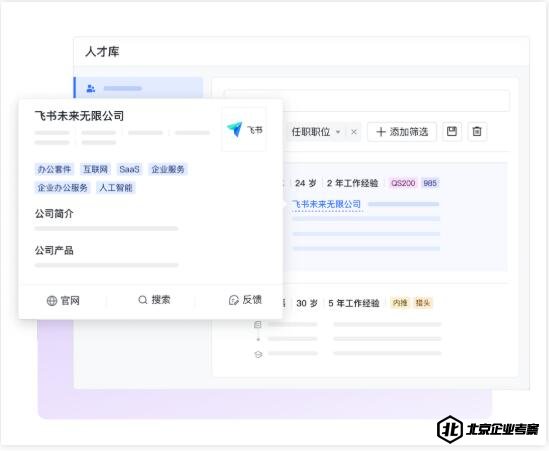Click the 5 年工作经验 text
This screenshot has width=549, height=451.
click(354, 303)
